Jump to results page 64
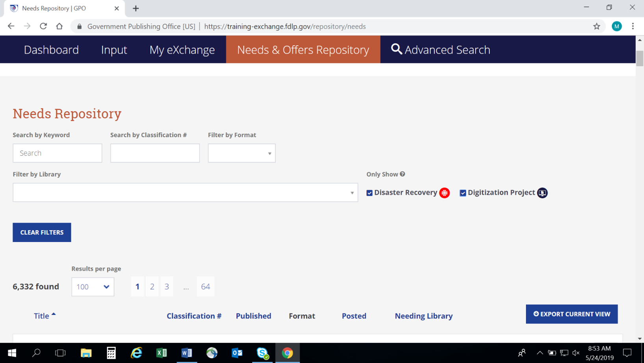Screen dimensions: 644x363 click(206, 287)
